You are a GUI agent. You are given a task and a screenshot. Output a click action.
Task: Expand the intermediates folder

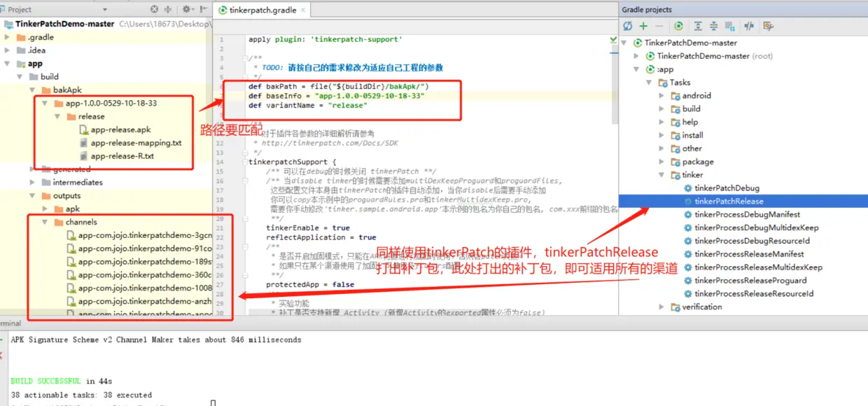point(32,183)
